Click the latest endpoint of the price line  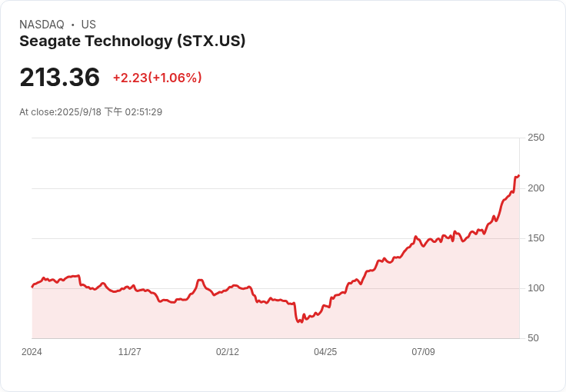[x=519, y=176]
